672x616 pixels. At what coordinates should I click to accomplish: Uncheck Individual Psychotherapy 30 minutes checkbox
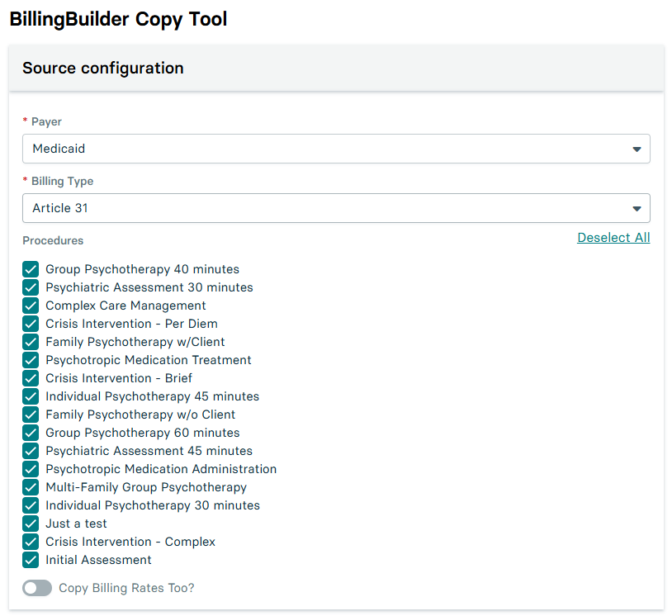[x=31, y=505]
